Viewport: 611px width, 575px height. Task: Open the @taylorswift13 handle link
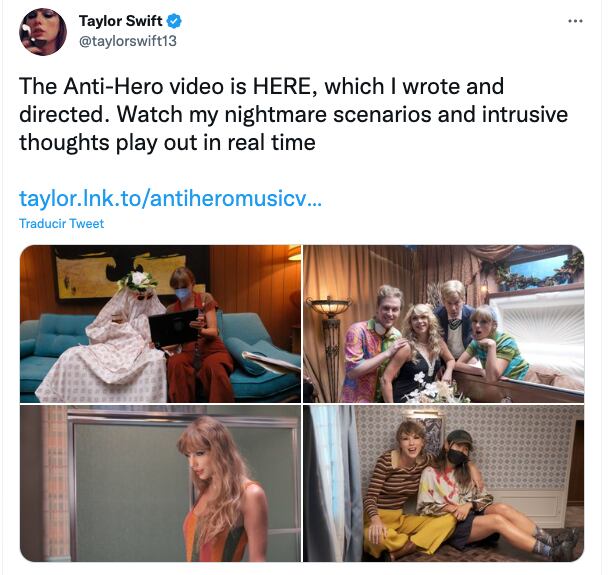(x=128, y=41)
